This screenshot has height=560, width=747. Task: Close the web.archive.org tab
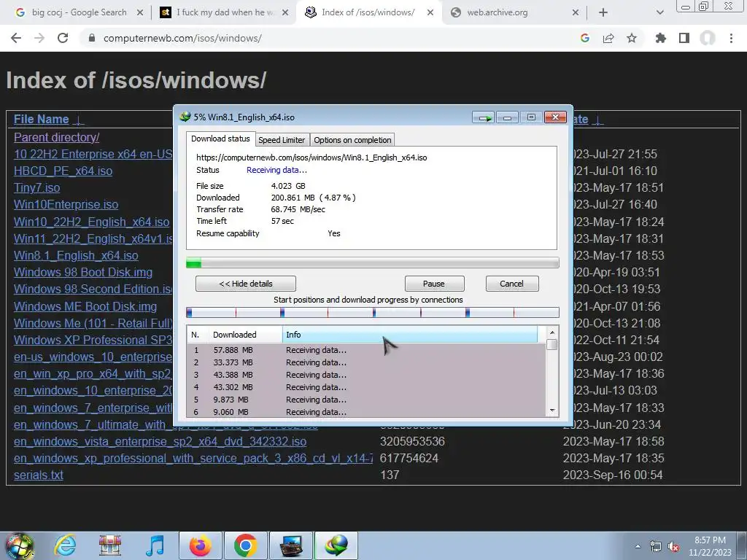point(576,12)
